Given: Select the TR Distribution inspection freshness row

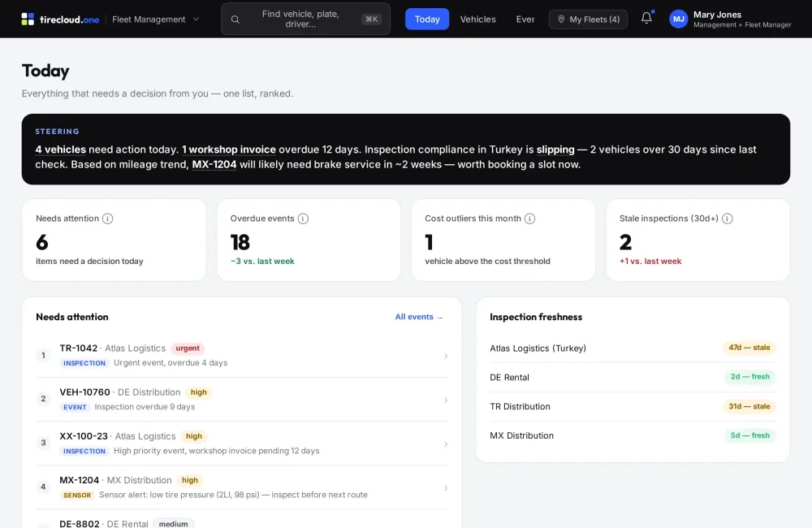Looking at the screenshot, I should (633, 406).
